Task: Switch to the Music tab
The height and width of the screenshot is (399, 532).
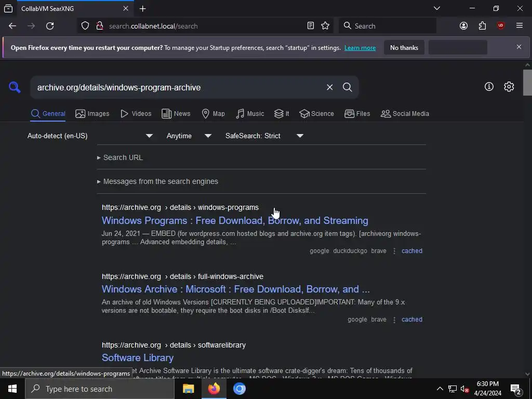Action: pyautogui.click(x=250, y=114)
